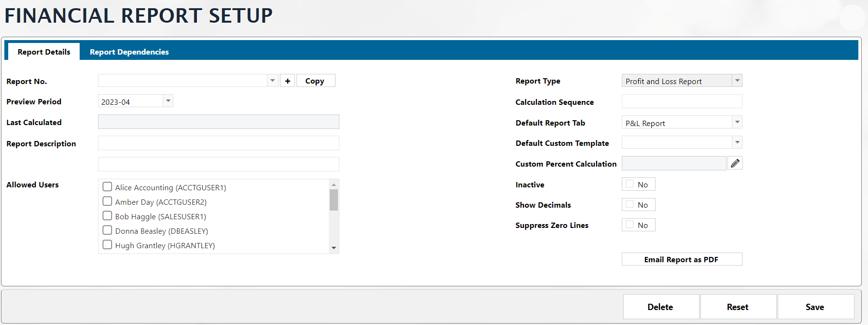
Task: Select the Report Details tab
Action: [44, 52]
